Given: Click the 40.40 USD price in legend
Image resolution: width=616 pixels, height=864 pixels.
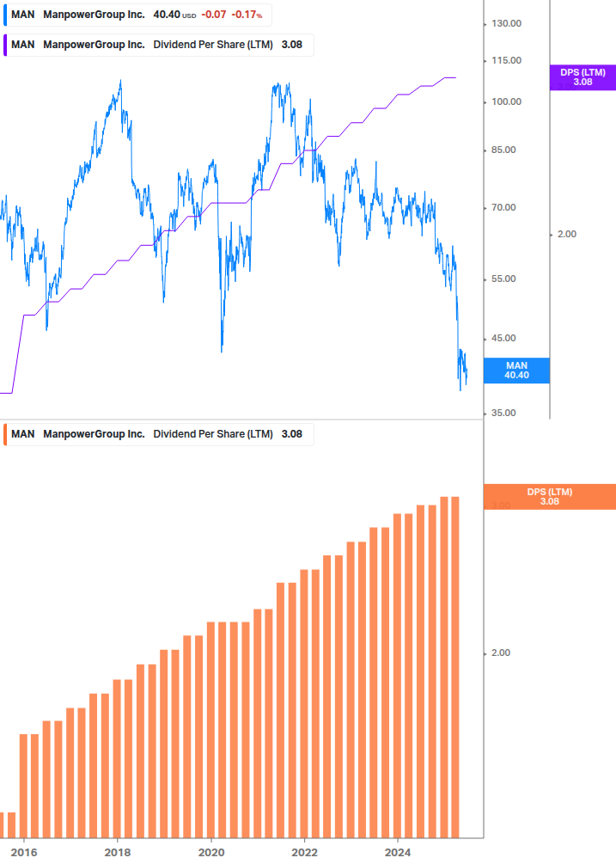Looking at the screenshot, I should (x=174, y=15).
